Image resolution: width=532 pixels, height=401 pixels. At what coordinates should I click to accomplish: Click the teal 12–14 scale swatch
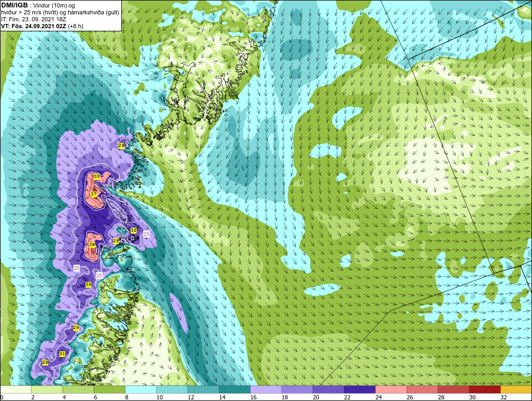[x=203, y=389]
